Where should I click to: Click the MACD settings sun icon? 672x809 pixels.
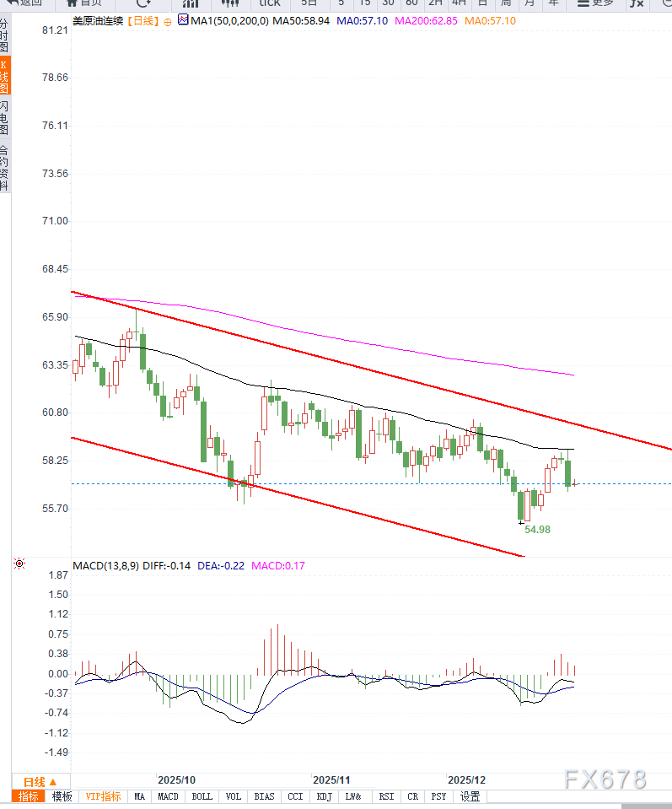click(19, 564)
